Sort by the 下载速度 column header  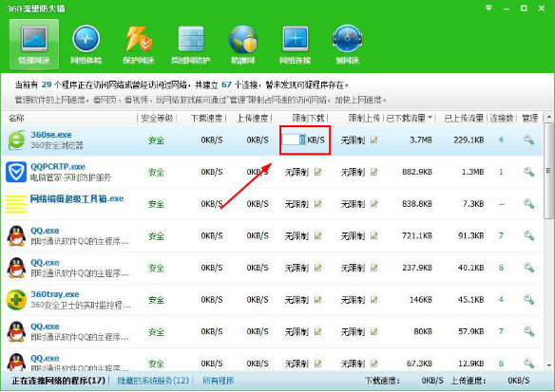[206, 118]
